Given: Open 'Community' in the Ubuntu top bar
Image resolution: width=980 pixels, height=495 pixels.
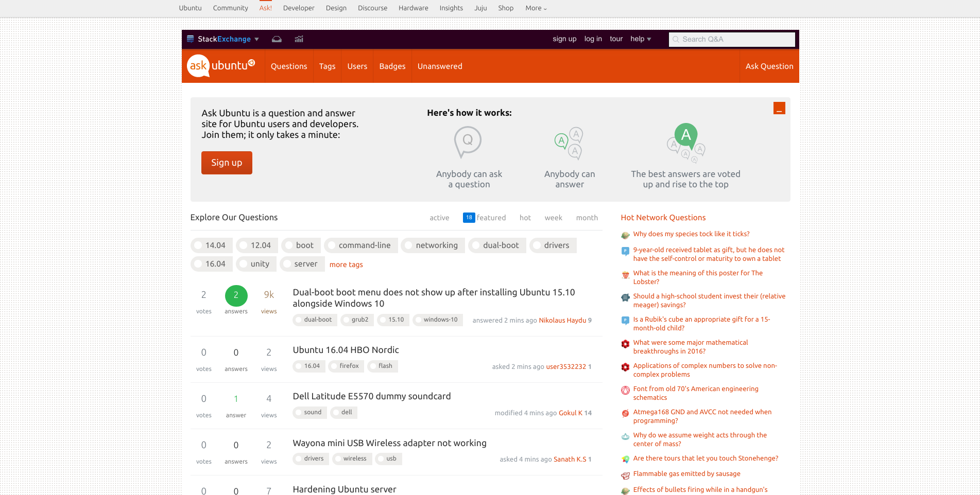Looking at the screenshot, I should coord(230,8).
